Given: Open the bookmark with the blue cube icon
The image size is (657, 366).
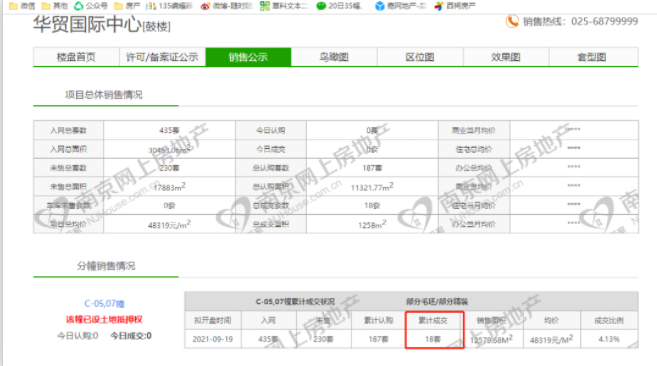Looking at the screenshot, I should pyautogui.click(x=400, y=6).
